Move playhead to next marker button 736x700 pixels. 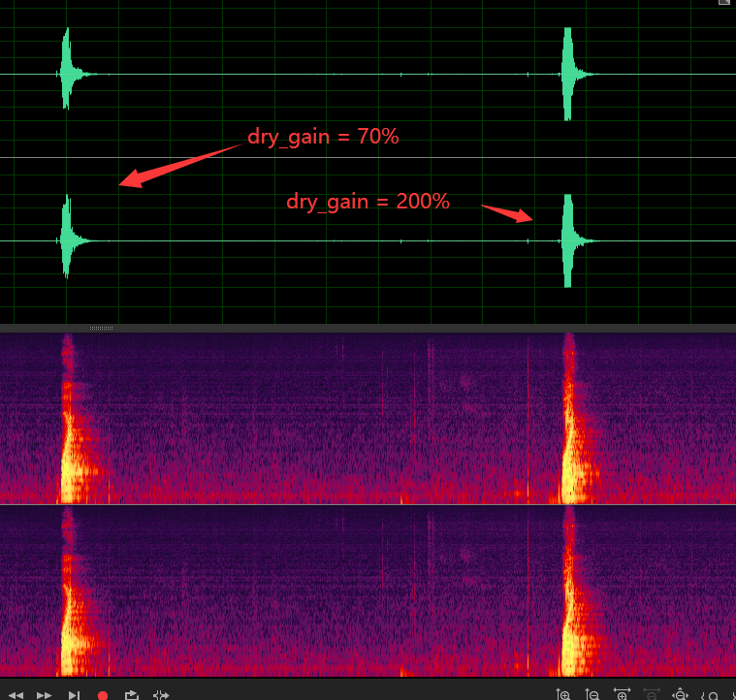tap(74, 695)
